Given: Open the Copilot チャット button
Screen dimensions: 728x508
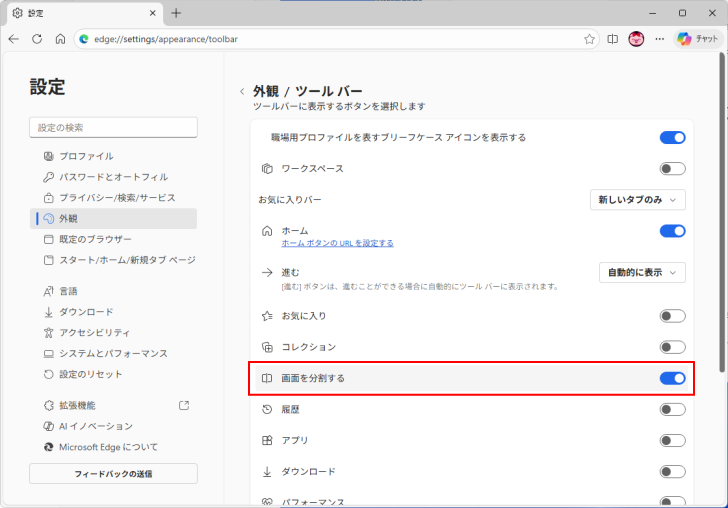Looking at the screenshot, I should click(697, 39).
